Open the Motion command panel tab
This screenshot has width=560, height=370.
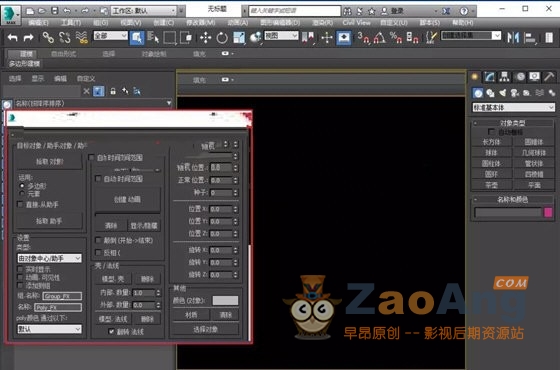pyautogui.click(x=520, y=76)
